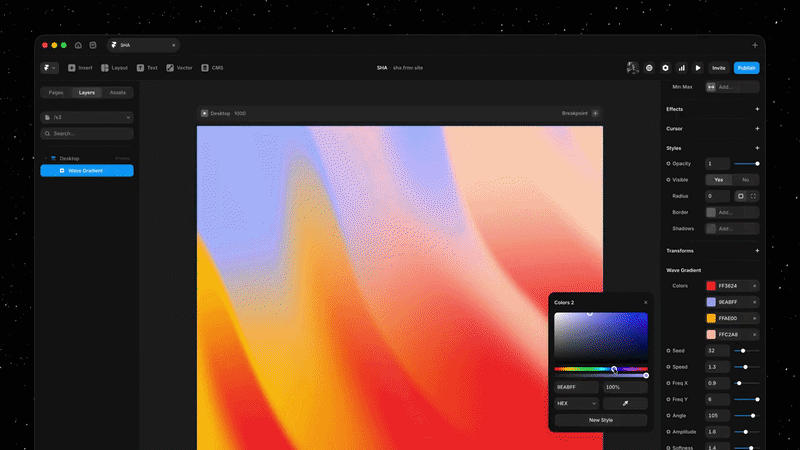Toggle per-corner radius mode icon

[x=753, y=196]
